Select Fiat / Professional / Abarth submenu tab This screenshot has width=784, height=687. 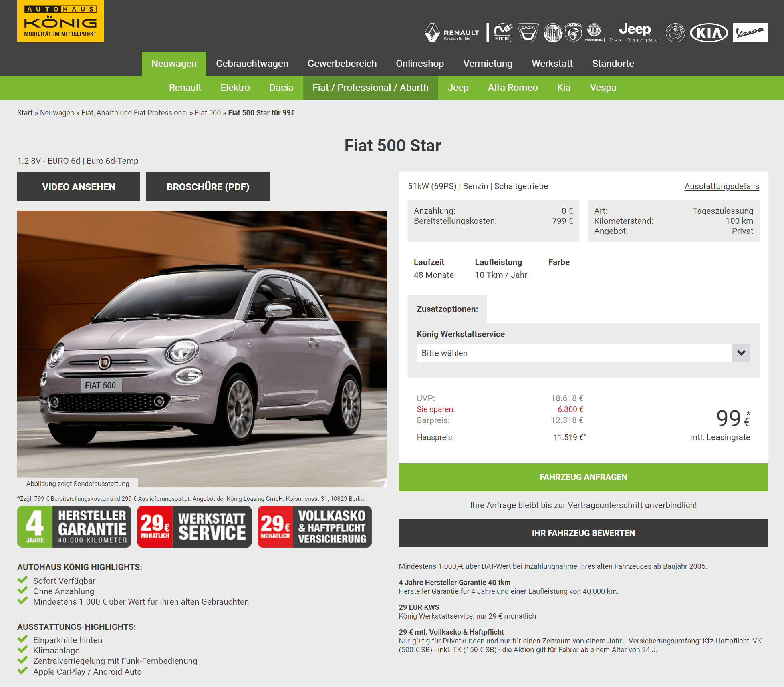[371, 88]
